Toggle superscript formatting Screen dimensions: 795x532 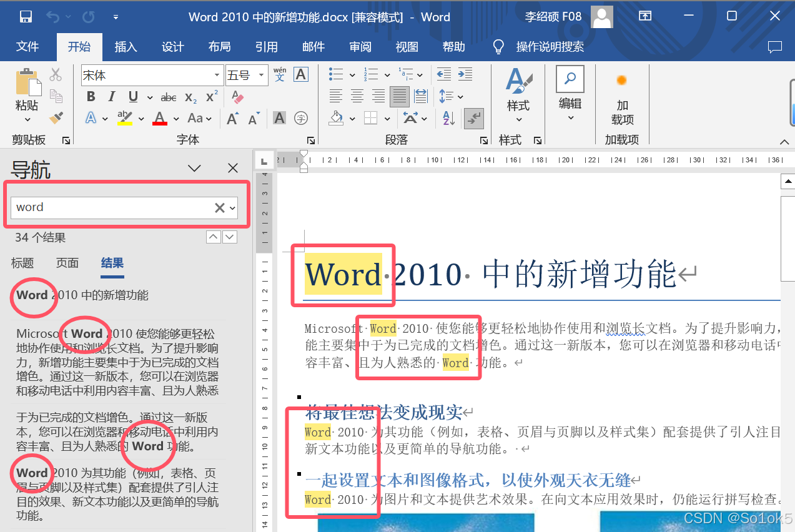pos(212,97)
